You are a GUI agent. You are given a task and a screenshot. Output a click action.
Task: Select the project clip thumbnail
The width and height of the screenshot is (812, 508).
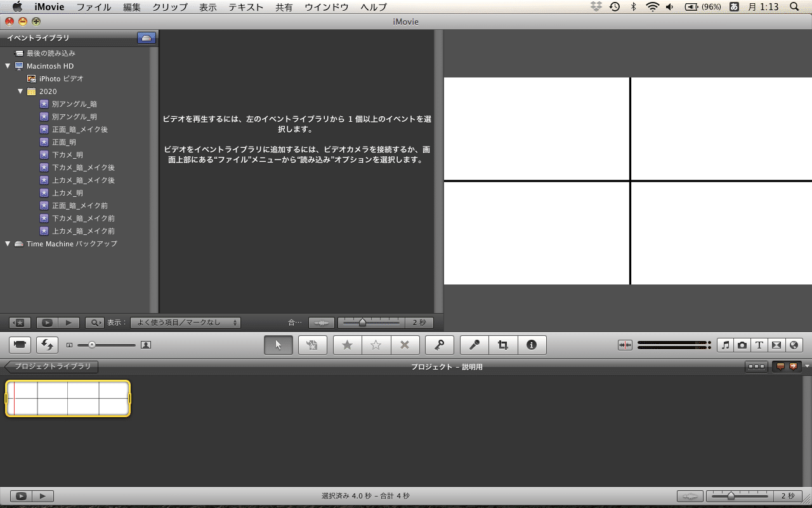tap(68, 398)
